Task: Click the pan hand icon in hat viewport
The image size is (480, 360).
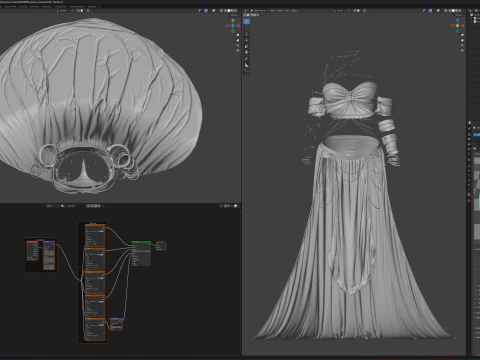Action: [x=238, y=40]
